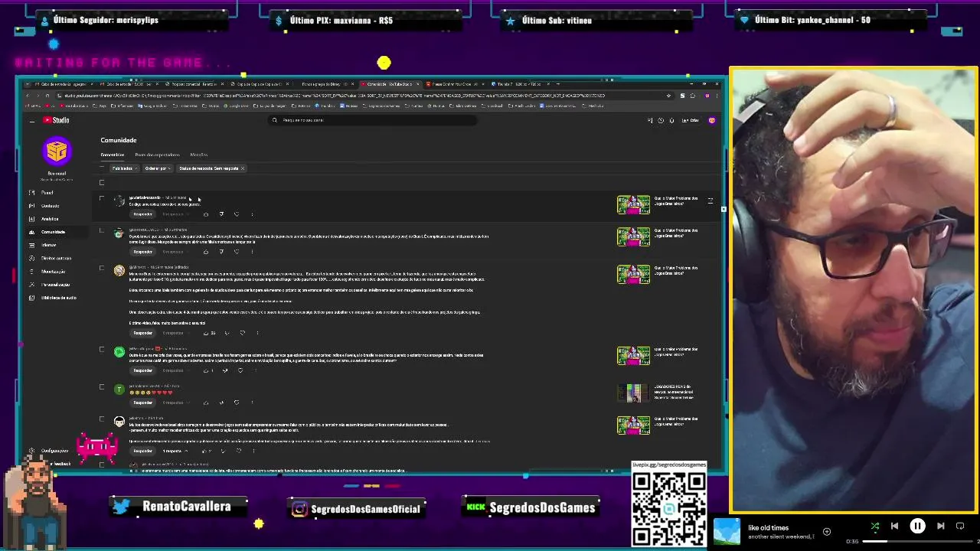Add 'like old times' track with plus icon
This screenshot has width=980, height=551.
pos(827,531)
